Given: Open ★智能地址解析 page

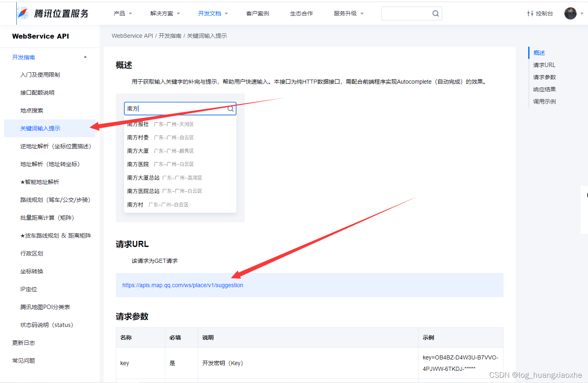Looking at the screenshot, I should click(40, 182).
